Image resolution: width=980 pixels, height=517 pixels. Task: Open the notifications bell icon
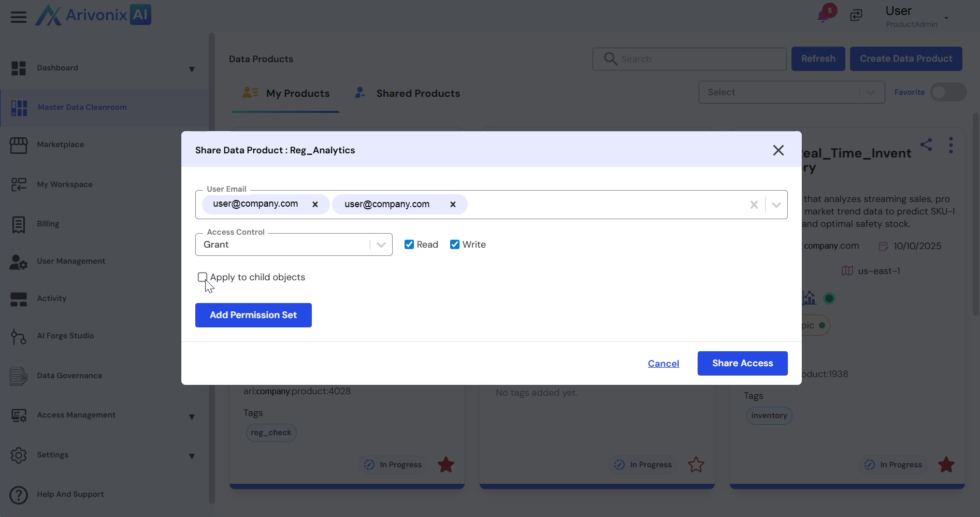[823, 16]
